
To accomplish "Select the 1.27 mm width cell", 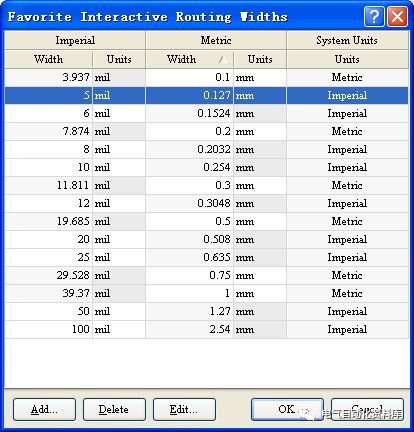I will pyautogui.click(x=189, y=311).
